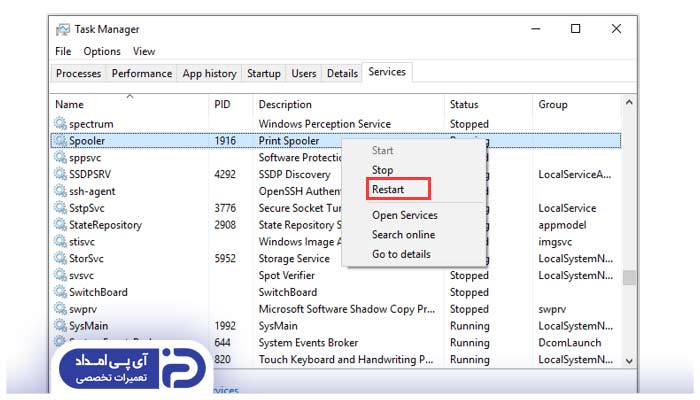Viewport: 700px width, 400px height.
Task: Click the gear icon beside sppsvc service
Action: coord(60,157)
